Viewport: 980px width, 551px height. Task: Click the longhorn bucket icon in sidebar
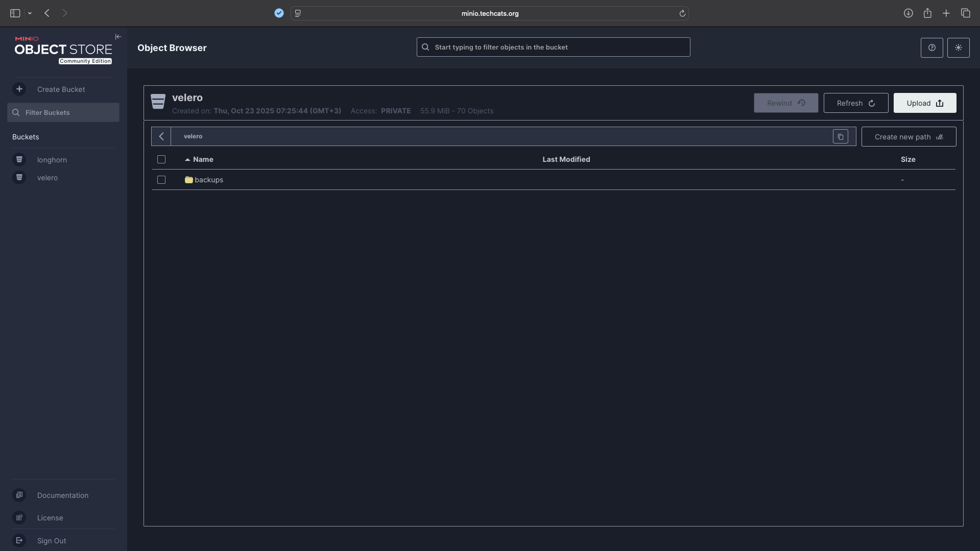19,159
